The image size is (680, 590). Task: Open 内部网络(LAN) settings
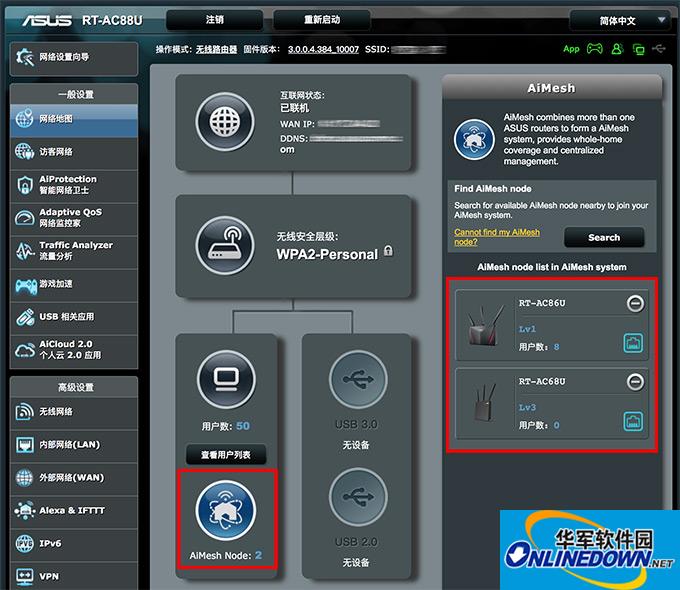tap(73, 445)
